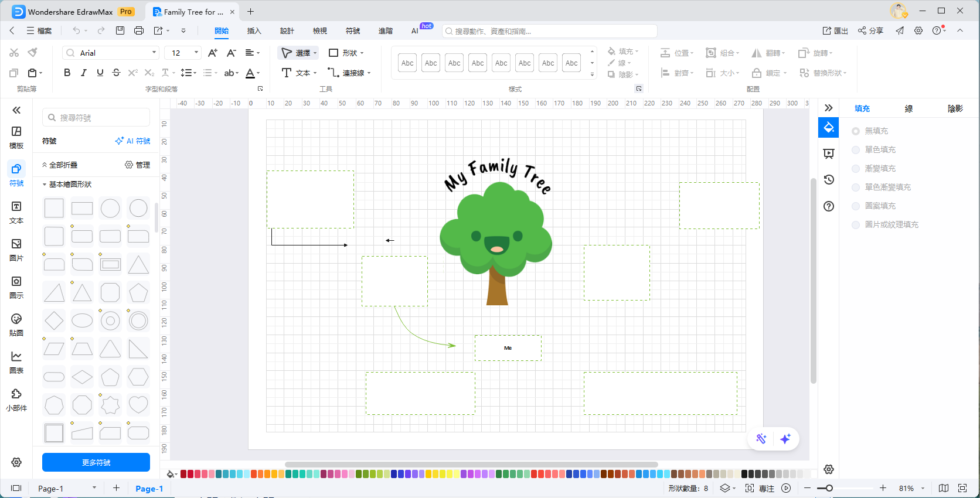Click the AI Symbols link
Image resolution: width=980 pixels, height=498 pixels.
(x=133, y=141)
